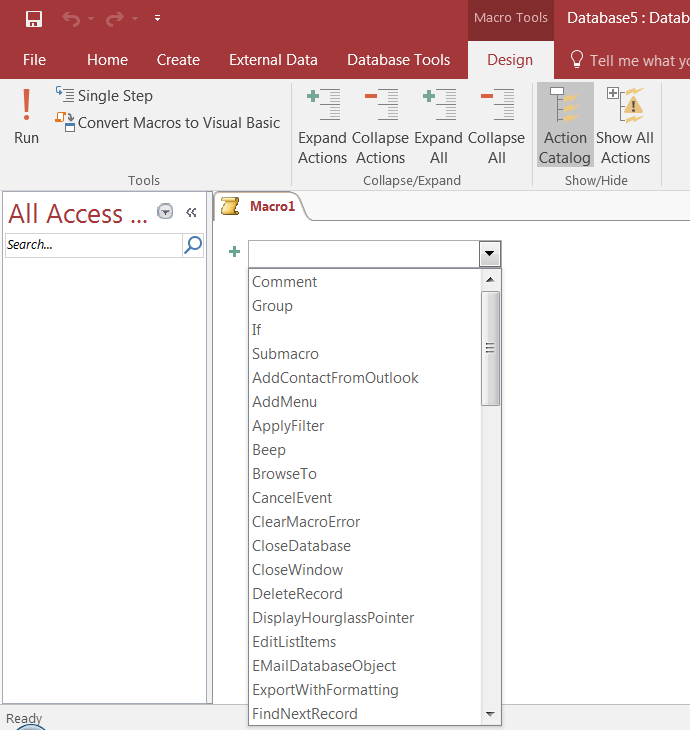Select CloseDatabase action

point(365,546)
